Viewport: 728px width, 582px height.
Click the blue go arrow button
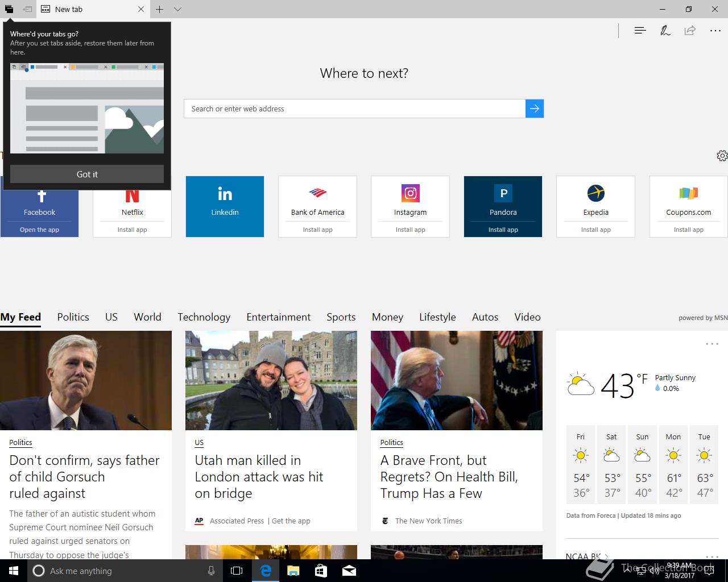click(535, 109)
